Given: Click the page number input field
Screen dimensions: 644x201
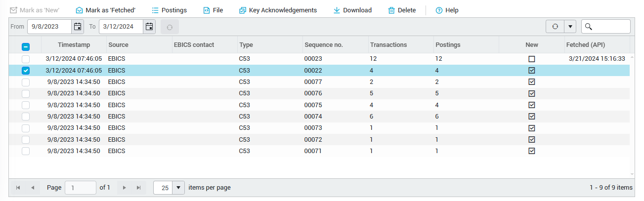Looking at the screenshot, I should coord(81,188).
